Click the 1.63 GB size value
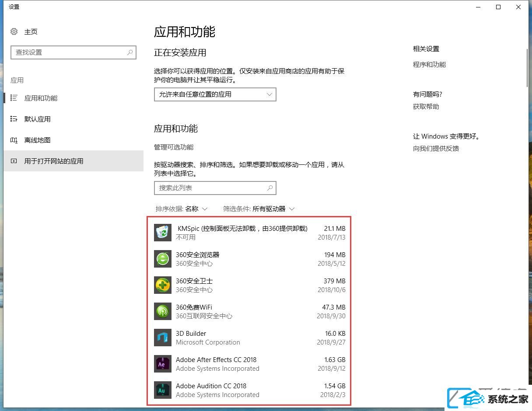Viewport: 532px width, 411px height. (x=335, y=360)
